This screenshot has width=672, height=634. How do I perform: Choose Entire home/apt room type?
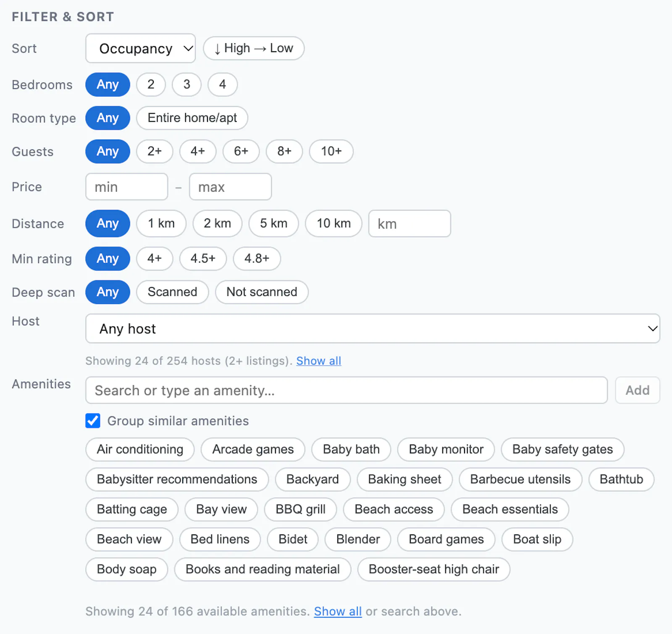192,118
